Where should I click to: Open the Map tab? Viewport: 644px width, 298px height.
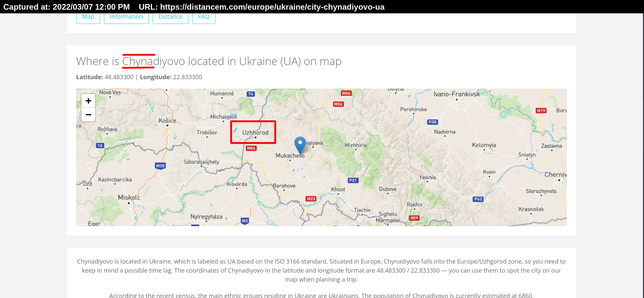pyautogui.click(x=88, y=17)
